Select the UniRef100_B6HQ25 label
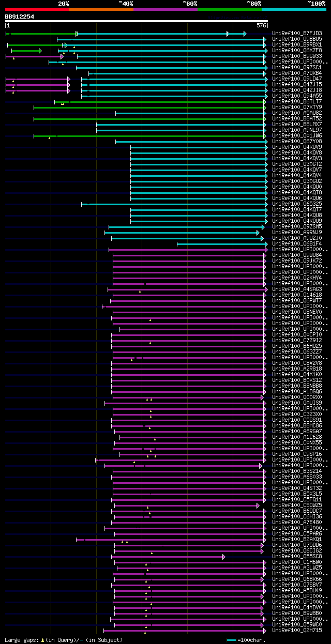The image size is (331, 644). (297, 346)
